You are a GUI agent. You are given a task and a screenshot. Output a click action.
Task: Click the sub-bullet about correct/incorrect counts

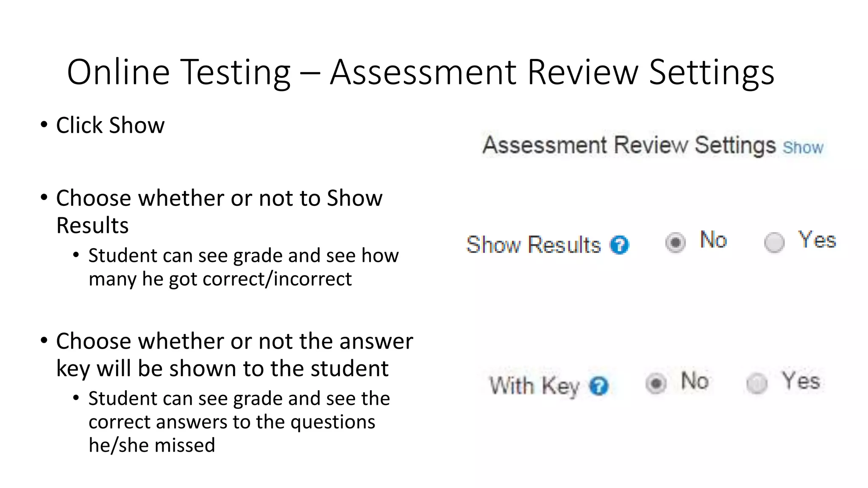click(x=243, y=267)
